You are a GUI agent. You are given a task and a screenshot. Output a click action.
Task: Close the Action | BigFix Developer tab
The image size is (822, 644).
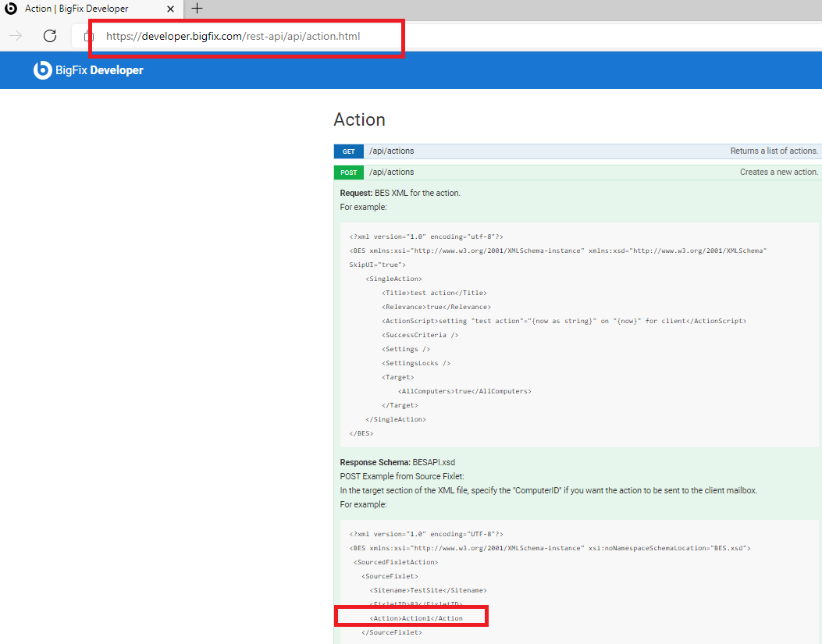click(170, 9)
